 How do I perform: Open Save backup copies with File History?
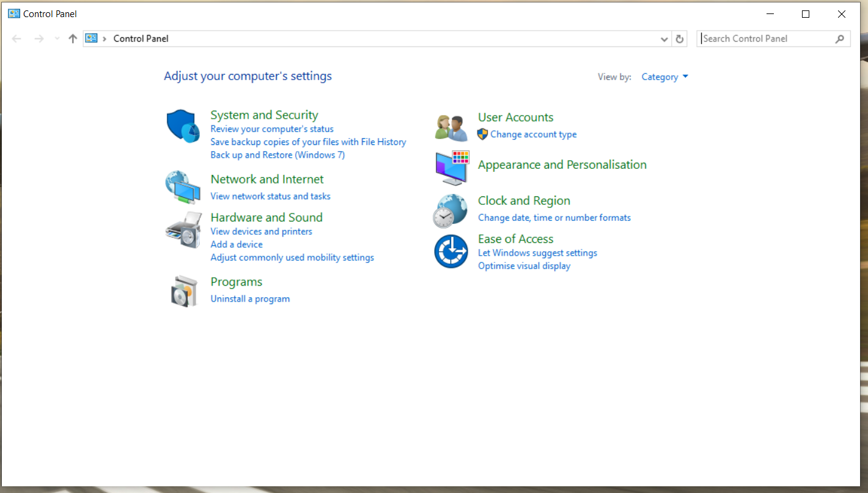tap(308, 142)
